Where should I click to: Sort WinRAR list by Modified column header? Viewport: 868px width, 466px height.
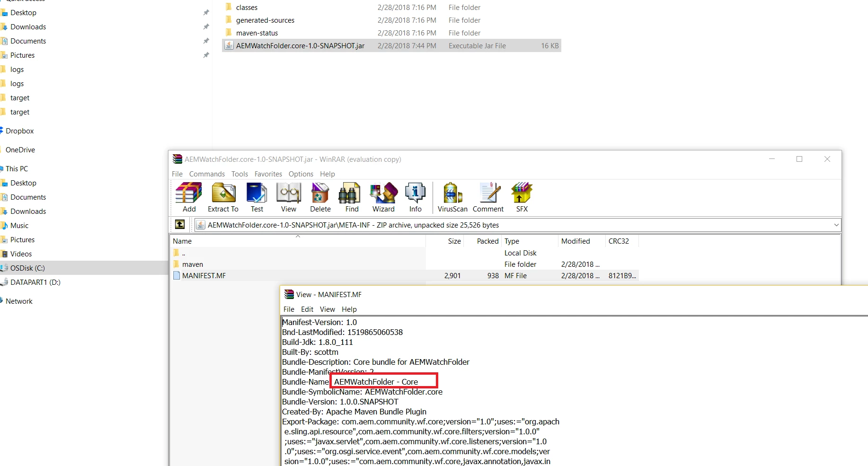[x=582, y=241]
